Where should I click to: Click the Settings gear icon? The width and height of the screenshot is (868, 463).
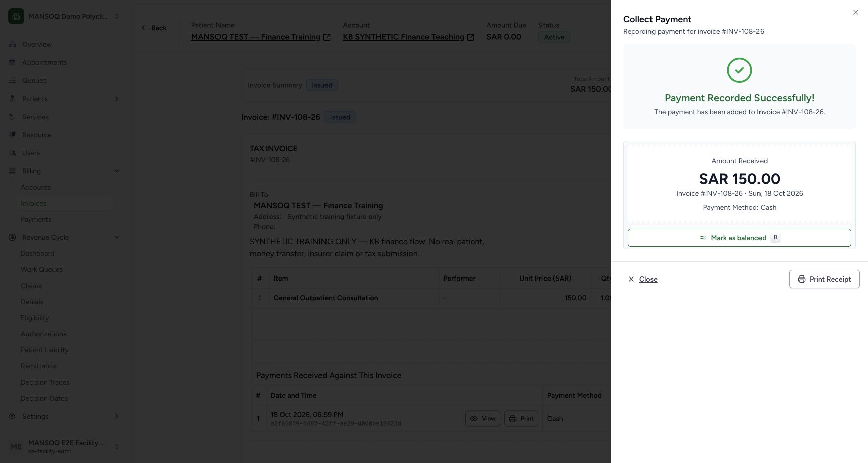pyautogui.click(x=12, y=416)
